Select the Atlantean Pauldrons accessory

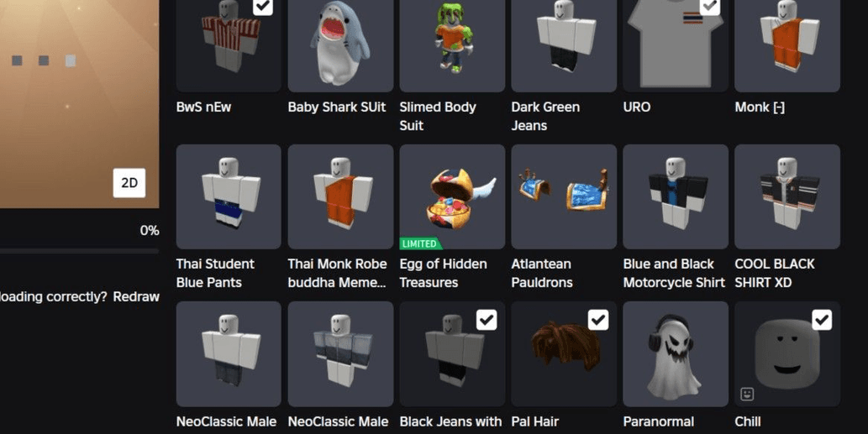(564, 196)
